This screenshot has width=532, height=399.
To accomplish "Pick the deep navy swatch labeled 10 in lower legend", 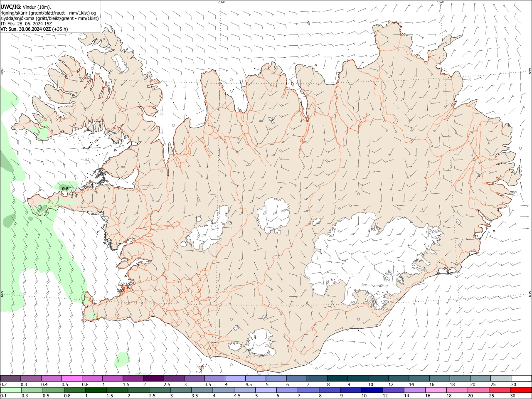I will pos(372,390).
